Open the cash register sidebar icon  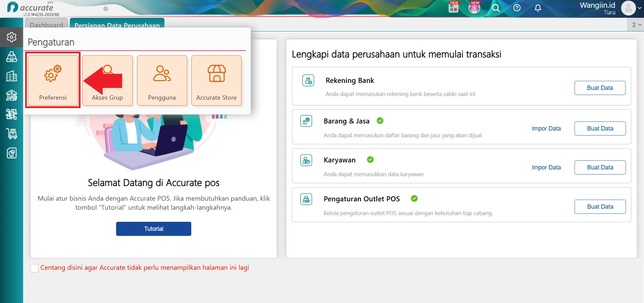pyautogui.click(x=11, y=57)
